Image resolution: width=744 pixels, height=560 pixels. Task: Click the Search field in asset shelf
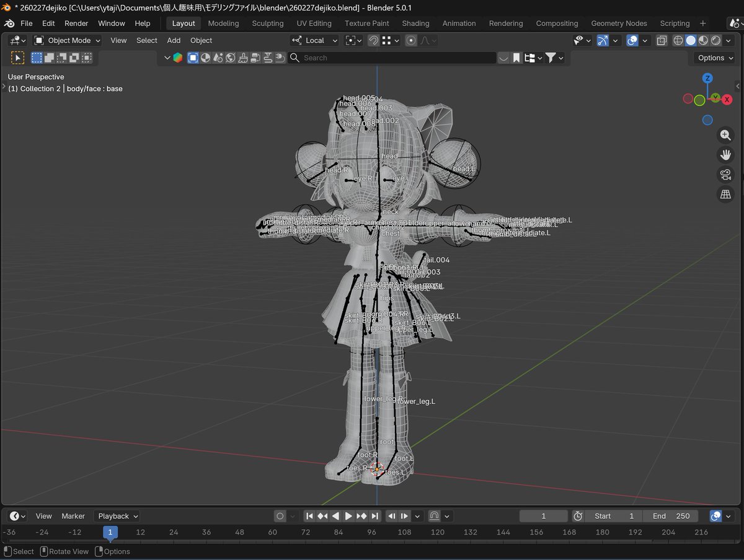click(392, 58)
